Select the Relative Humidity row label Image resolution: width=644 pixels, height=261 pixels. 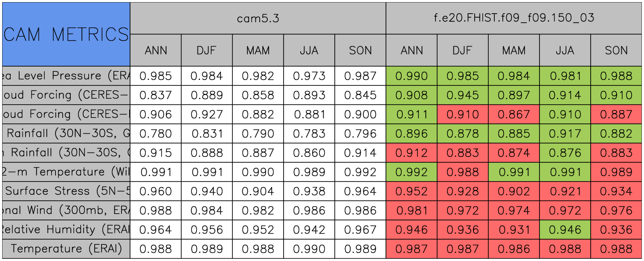66,230
